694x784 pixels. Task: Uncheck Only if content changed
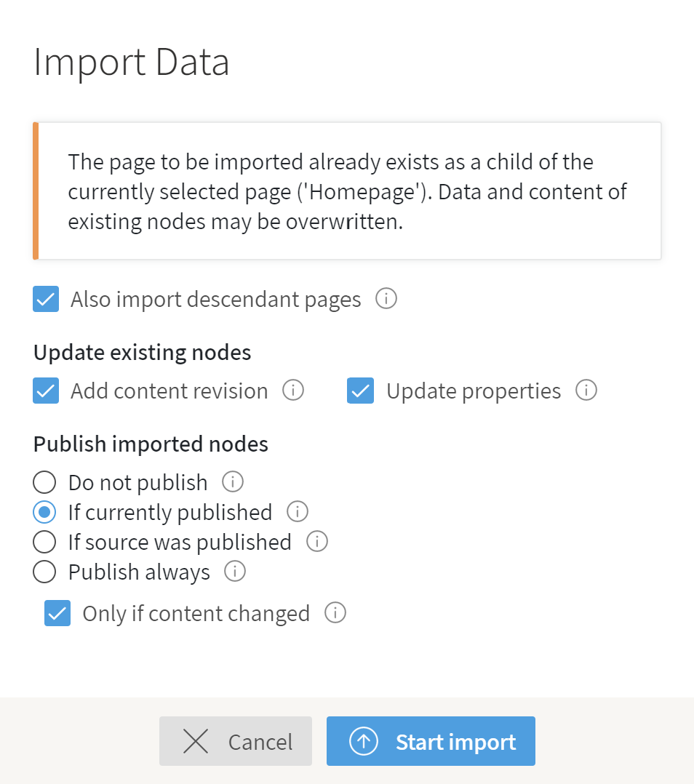(57, 613)
